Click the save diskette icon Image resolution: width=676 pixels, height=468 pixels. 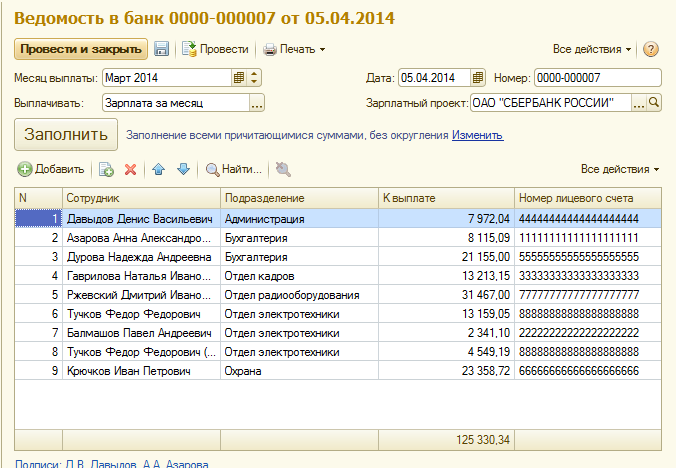click(x=162, y=49)
